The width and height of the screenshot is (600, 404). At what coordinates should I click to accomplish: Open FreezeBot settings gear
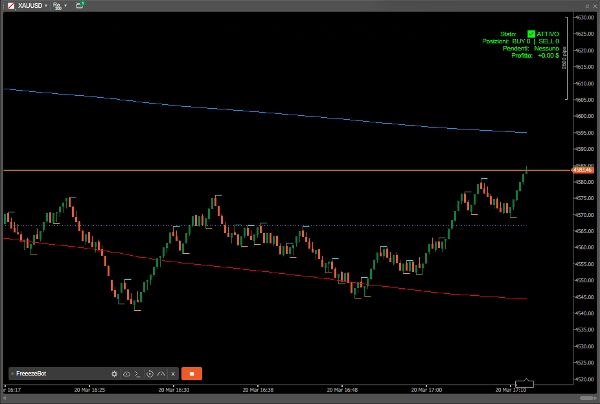point(114,374)
